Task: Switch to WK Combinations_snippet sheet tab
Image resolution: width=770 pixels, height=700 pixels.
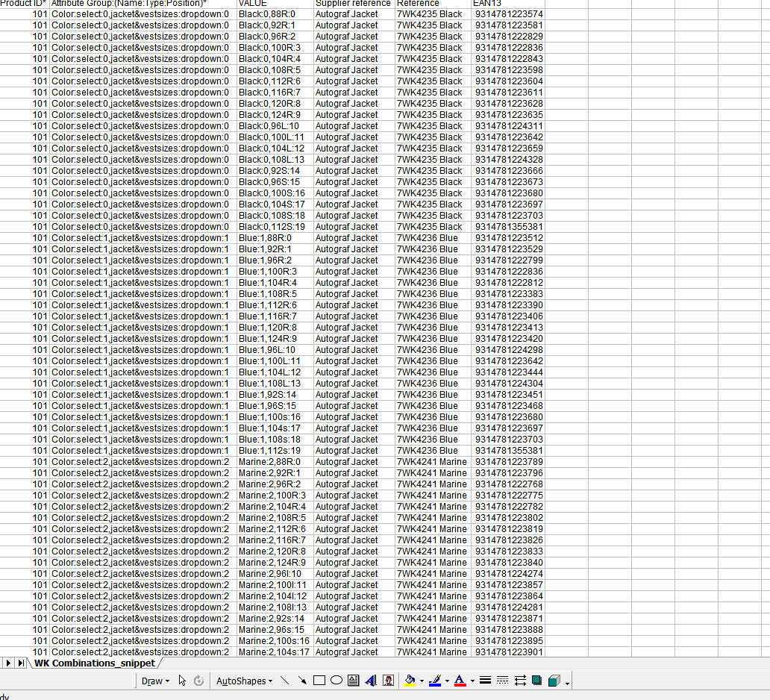Action: point(94,663)
